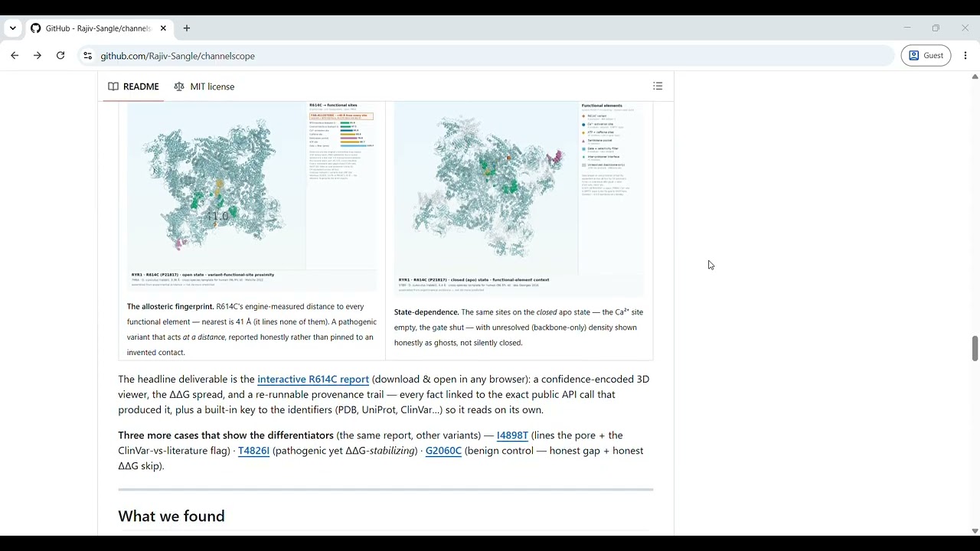Click the scrollbar up arrow

(975, 77)
